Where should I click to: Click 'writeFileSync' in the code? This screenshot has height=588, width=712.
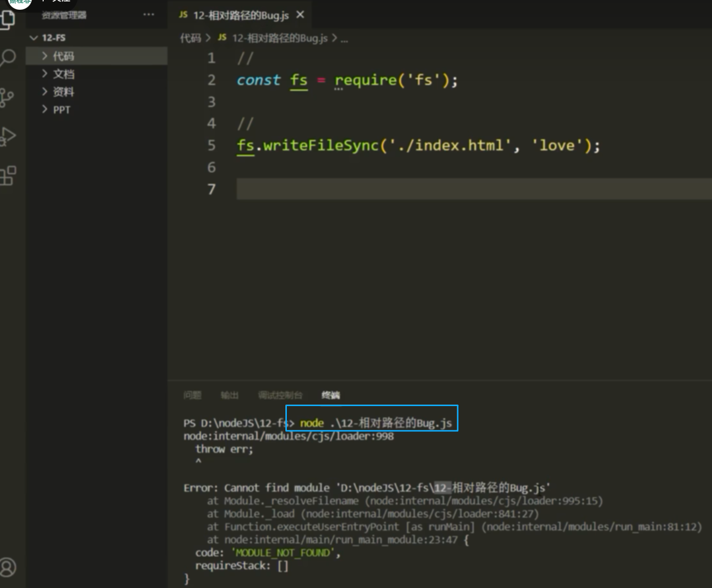(321, 146)
